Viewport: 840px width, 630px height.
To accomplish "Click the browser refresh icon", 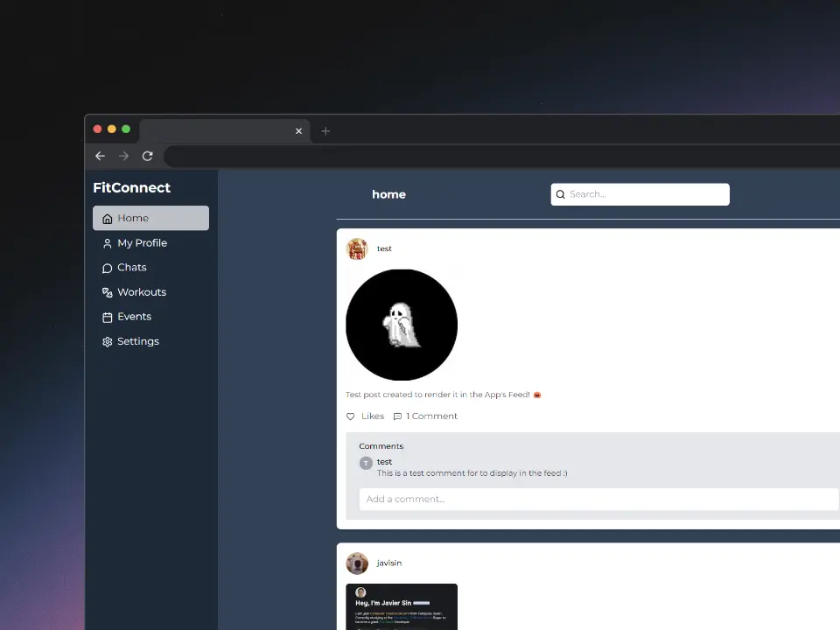I will pyautogui.click(x=148, y=156).
